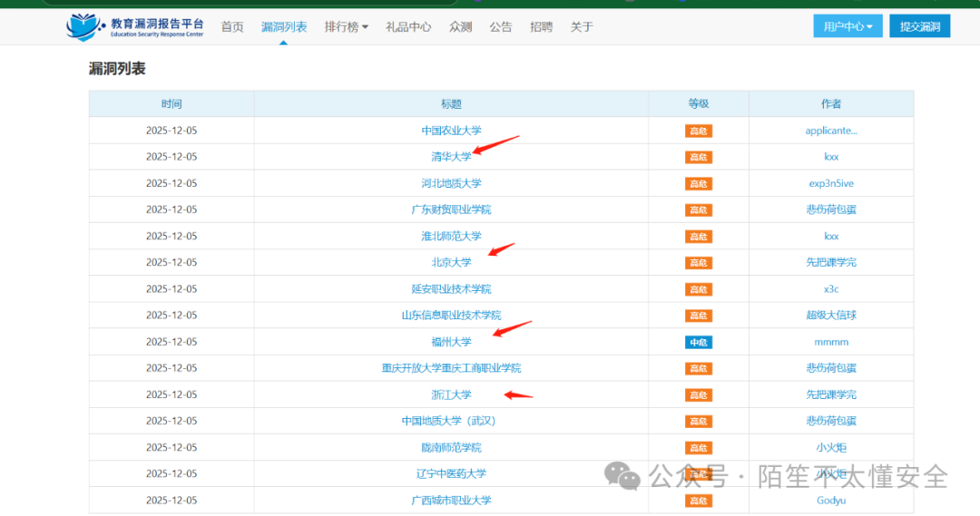View author 悲伤荷包蛋 in 广东财贸职业学院 row
This screenshot has height=516, width=980.
pos(831,209)
